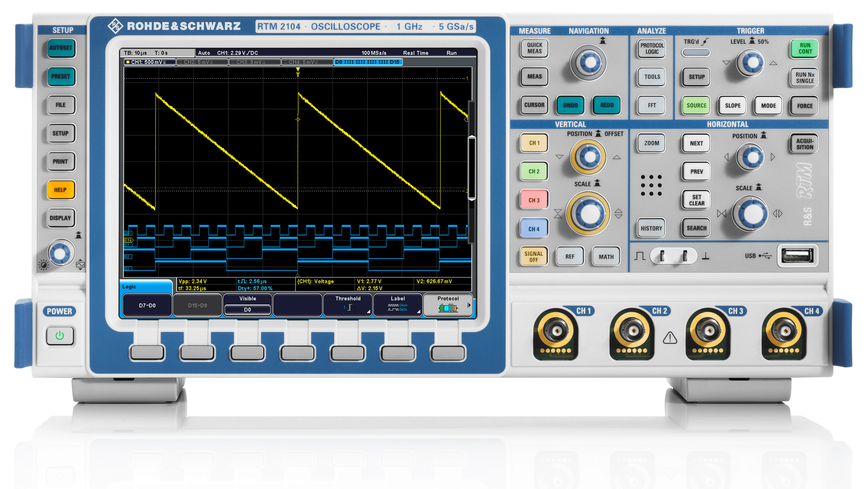
Task: Click the SIGNAL OFF button
Action: tap(534, 256)
